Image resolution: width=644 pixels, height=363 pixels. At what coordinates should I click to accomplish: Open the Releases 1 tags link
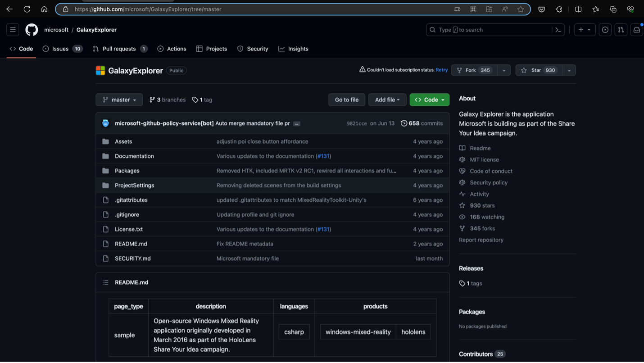[x=471, y=283]
